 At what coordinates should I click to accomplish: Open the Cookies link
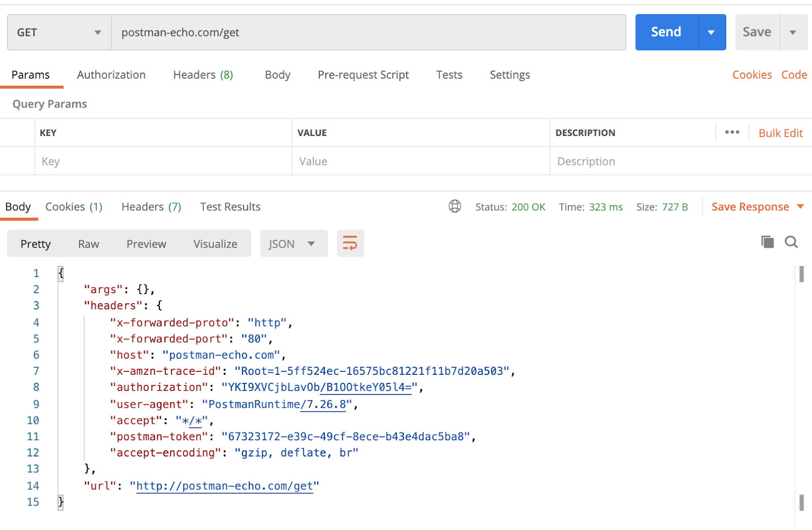coord(752,75)
